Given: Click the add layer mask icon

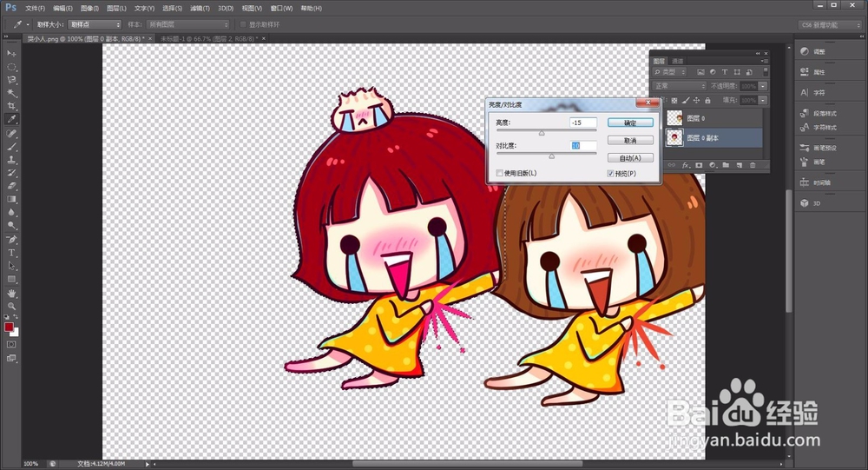Looking at the screenshot, I should pyautogui.click(x=699, y=165).
